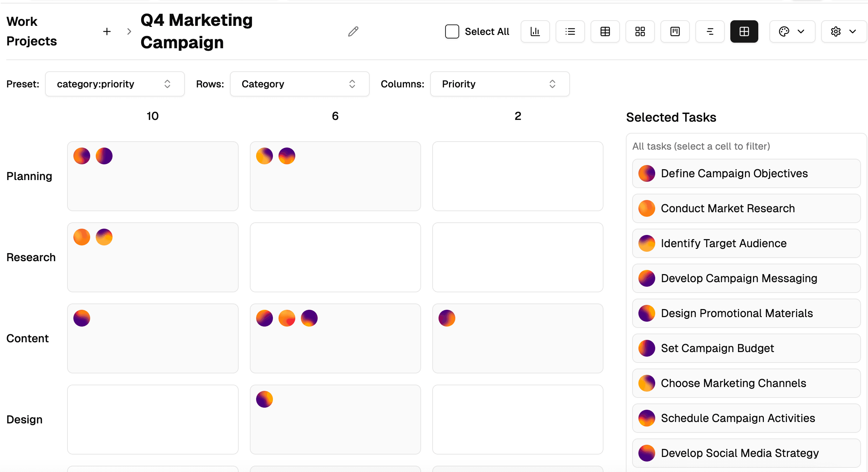This screenshot has height=472, width=868.
Task: Select the avatar in the Content priority-2 cell
Action: pyautogui.click(x=447, y=318)
